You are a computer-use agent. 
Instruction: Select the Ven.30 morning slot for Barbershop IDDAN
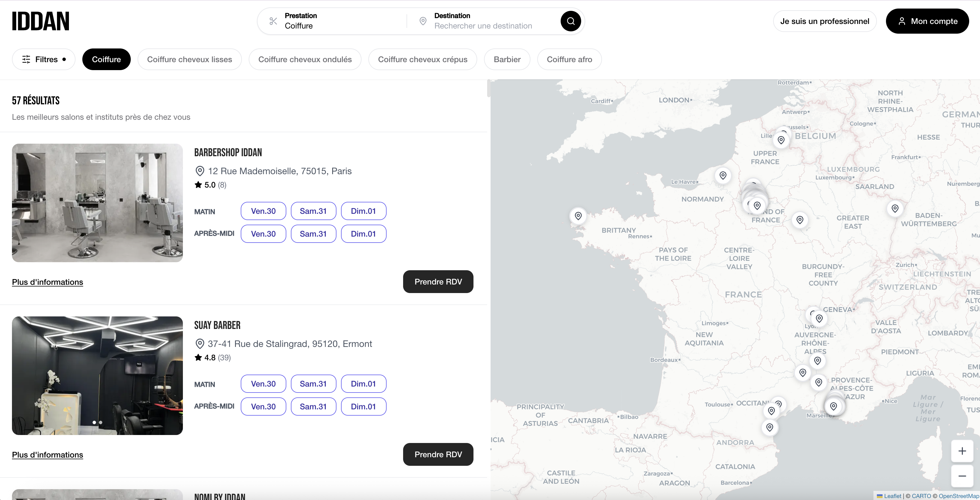[263, 211]
